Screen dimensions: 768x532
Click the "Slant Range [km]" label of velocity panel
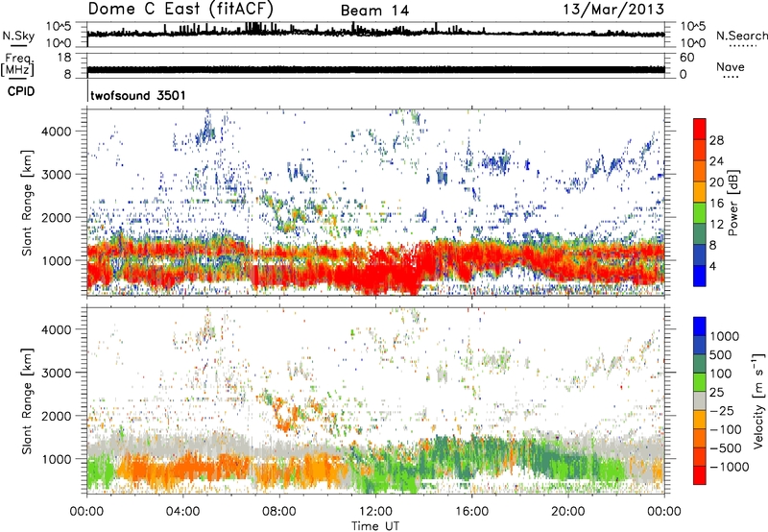27,400
